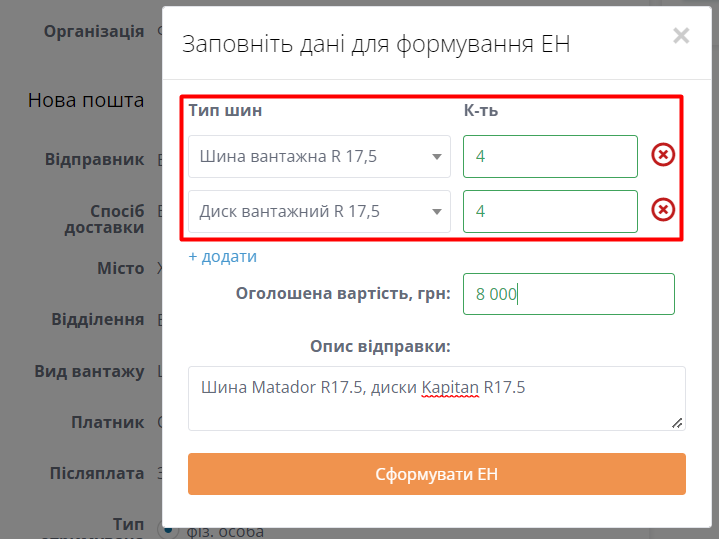Select the фіз. особа radio button

coord(166,528)
